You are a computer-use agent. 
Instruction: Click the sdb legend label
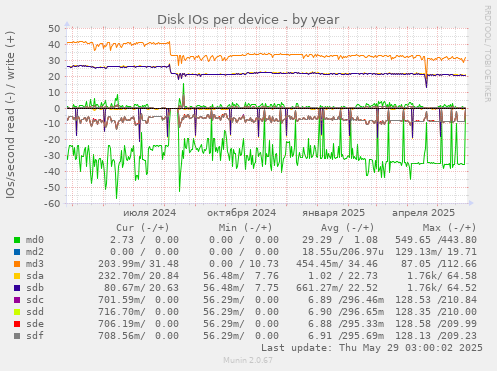pos(35,288)
